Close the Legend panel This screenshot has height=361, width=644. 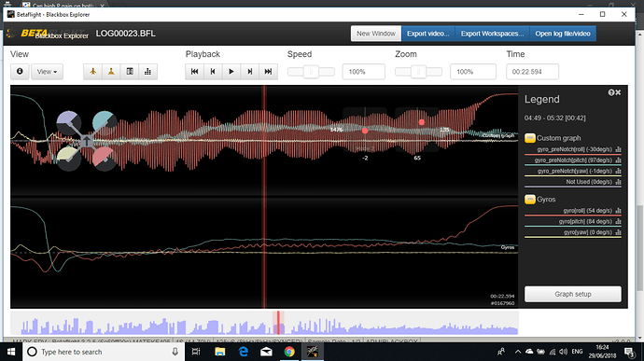point(618,93)
